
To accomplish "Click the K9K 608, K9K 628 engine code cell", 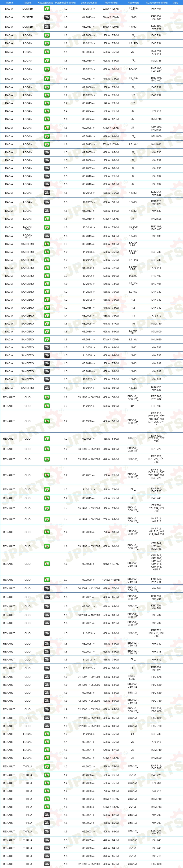I will coord(156,668).
